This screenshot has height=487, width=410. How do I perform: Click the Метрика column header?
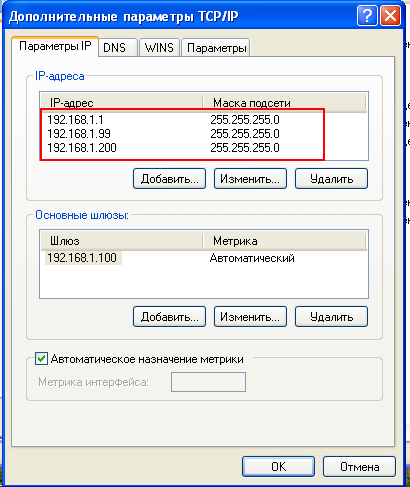click(x=284, y=241)
